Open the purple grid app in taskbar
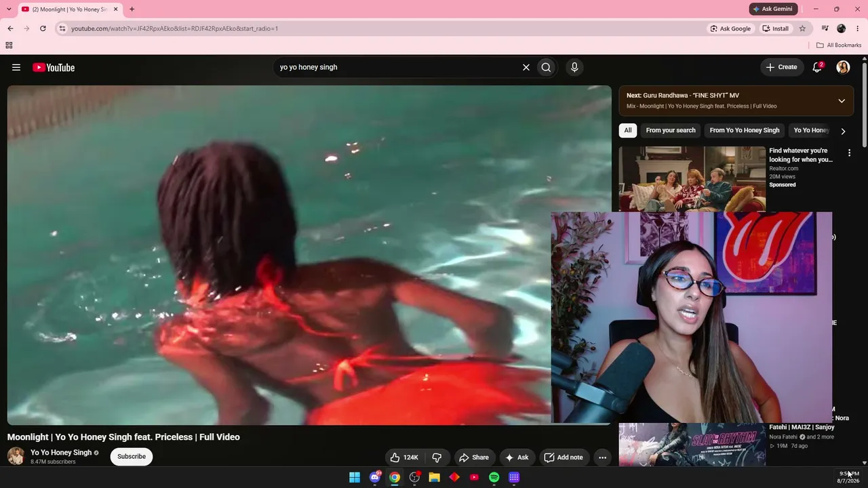 point(514,477)
